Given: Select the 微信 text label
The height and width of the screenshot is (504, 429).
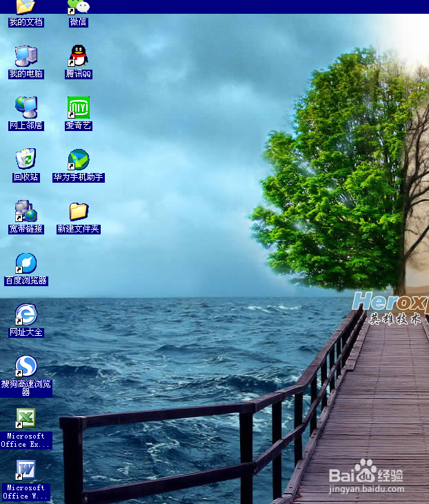Looking at the screenshot, I should click(x=78, y=22).
